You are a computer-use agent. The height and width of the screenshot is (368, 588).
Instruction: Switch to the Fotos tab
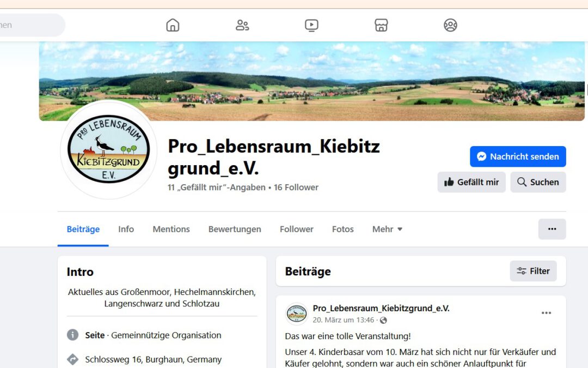click(x=343, y=229)
